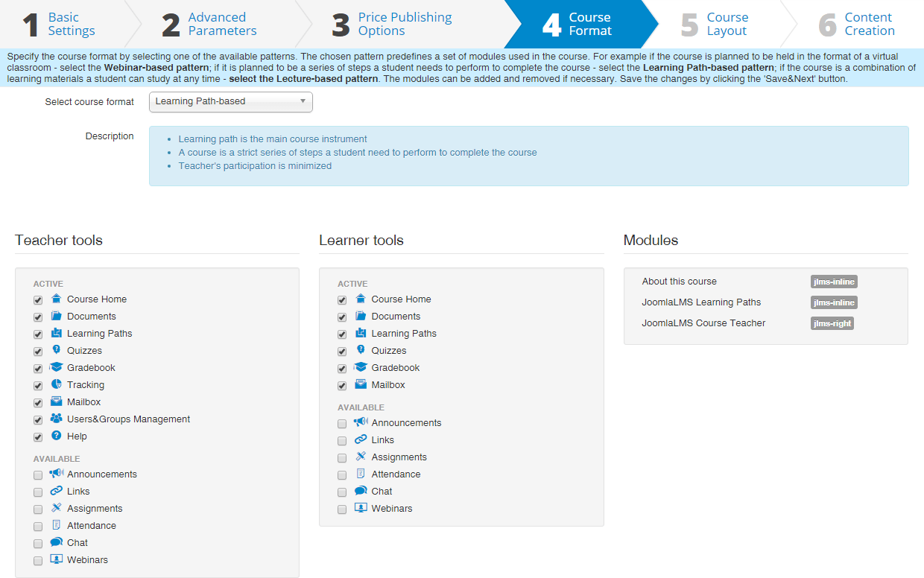Viewport: 924px width, 578px height.
Task: Click the Documents folder icon in Teacher tools
Action: (x=57, y=316)
